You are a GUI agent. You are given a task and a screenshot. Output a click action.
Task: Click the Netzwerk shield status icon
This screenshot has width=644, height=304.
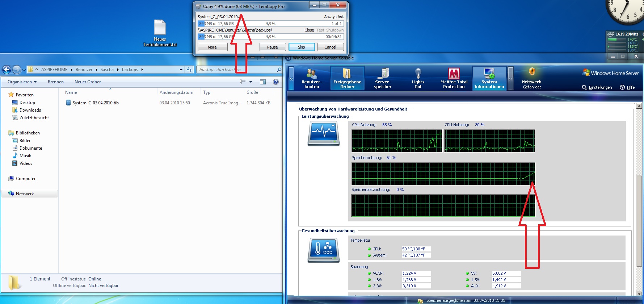pos(531,72)
